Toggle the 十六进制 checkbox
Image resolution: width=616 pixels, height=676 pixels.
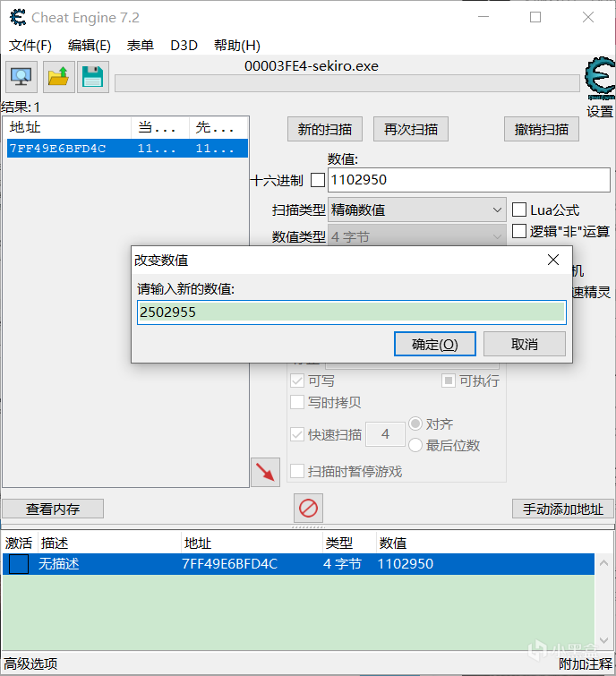coord(318,180)
